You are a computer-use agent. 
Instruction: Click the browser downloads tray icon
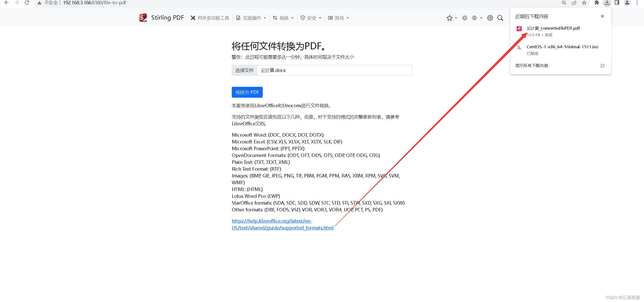pyautogui.click(x=607, y=3)
